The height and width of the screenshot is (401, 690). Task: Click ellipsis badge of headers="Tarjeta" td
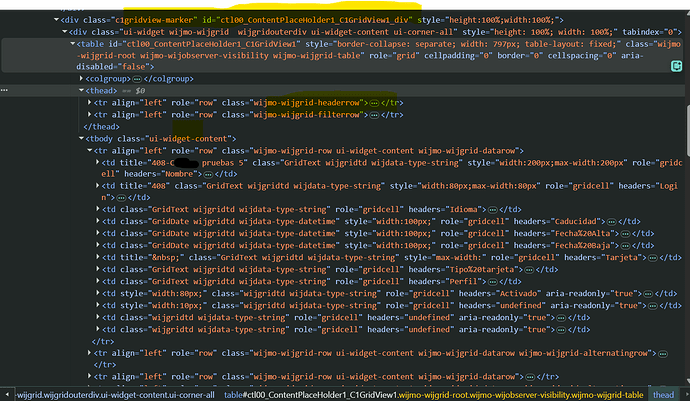[x=653, y=258]
